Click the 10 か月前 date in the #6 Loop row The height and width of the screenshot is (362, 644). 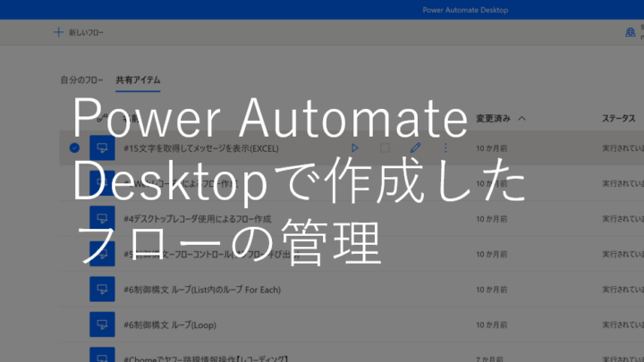492,324
